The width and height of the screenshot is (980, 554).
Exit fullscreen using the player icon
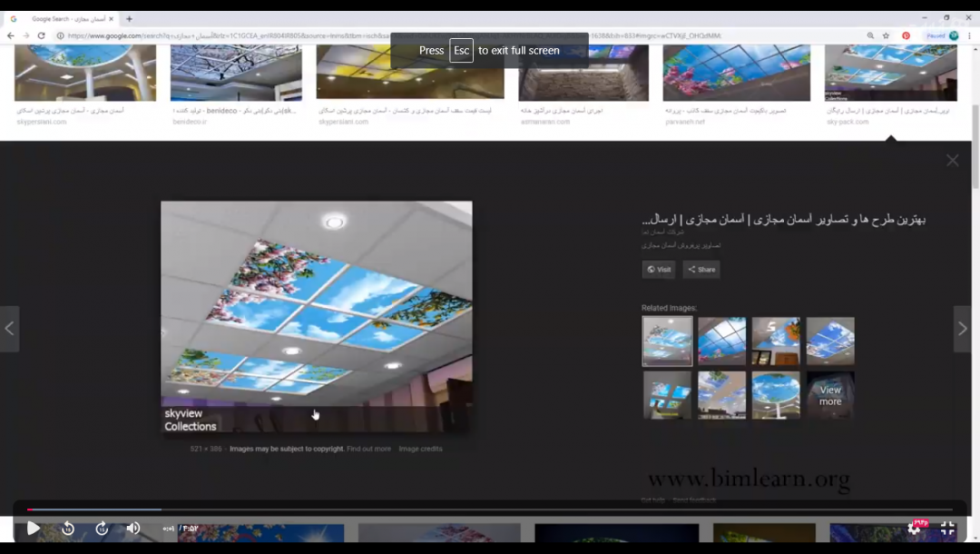coord(946,528)
